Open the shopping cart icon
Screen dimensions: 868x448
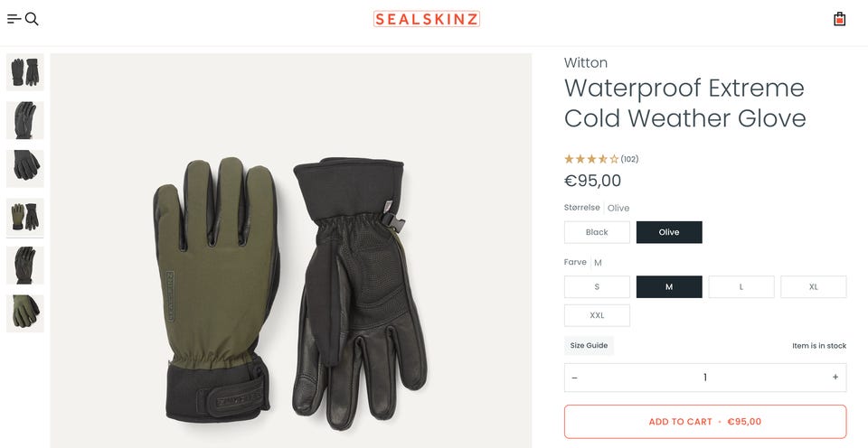pos(839,19)
